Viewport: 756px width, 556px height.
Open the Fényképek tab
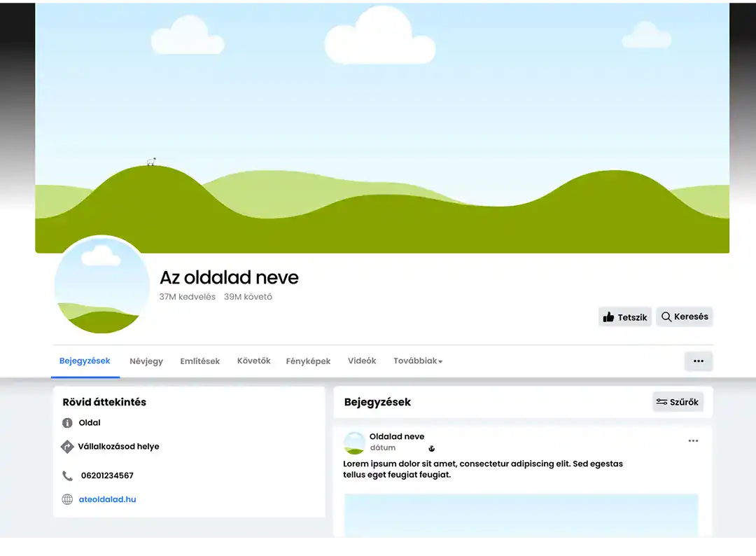308,361
